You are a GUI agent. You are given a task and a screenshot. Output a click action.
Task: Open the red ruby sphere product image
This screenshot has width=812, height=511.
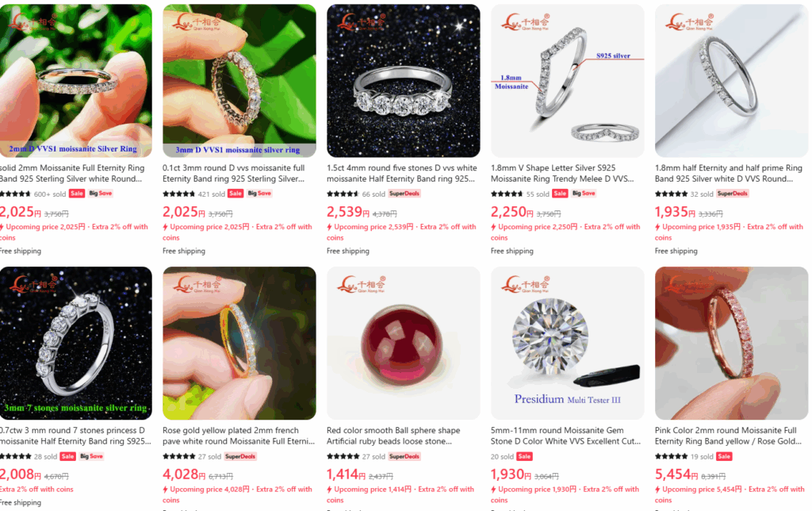click(x=404, y=343)
